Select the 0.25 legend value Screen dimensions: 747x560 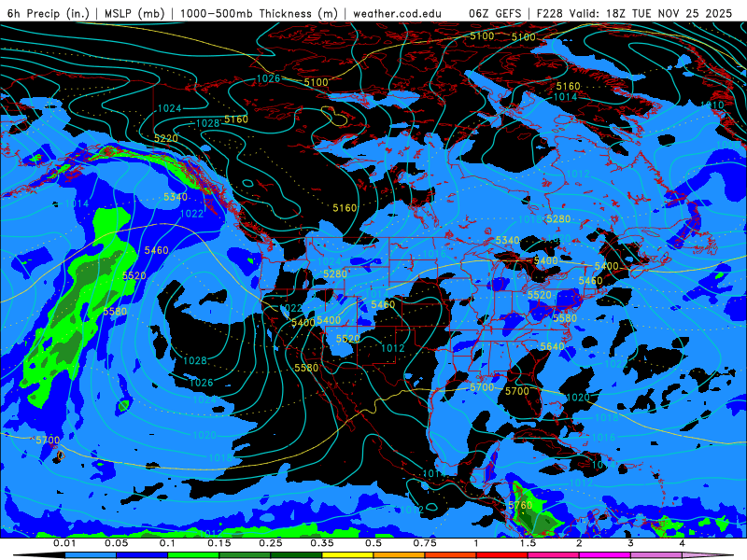[271, 543]
